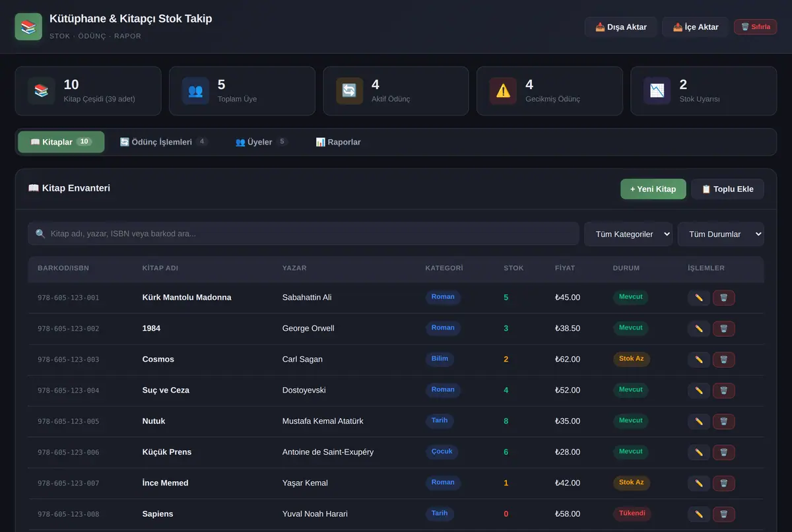This screenshot has height=532, width=792.
Task: Click the pencil icon for 1984
Action: point(699,329)
